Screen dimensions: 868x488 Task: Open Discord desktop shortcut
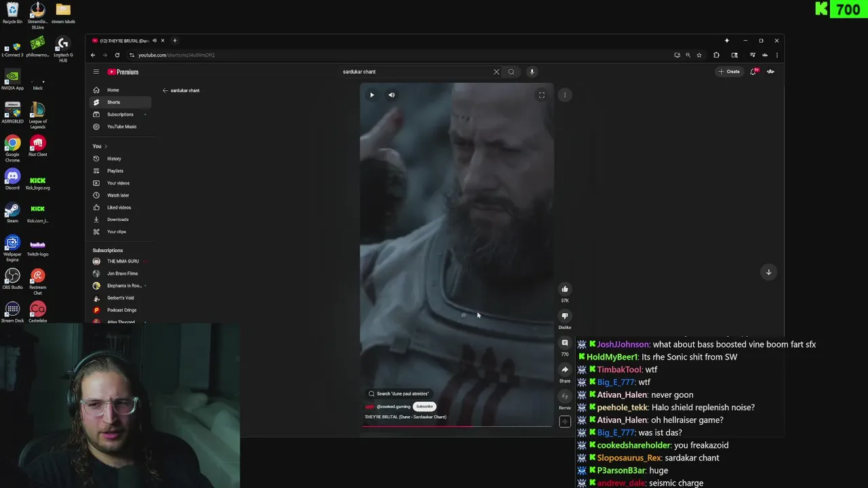point(12,179)
